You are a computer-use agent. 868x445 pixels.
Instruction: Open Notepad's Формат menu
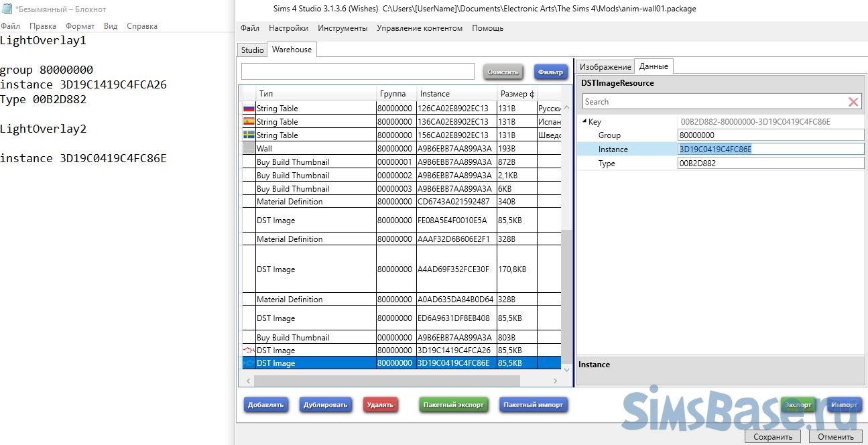80,26
